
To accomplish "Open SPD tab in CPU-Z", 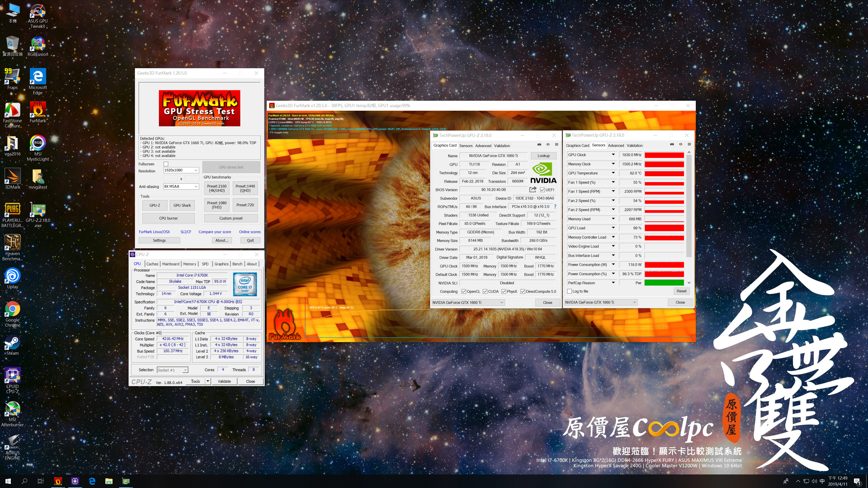I will point(205,264).
